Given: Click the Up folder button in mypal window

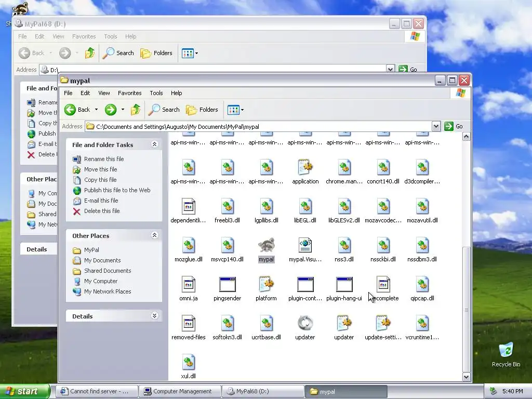Looking at the screenshot, I should (136, 110).
